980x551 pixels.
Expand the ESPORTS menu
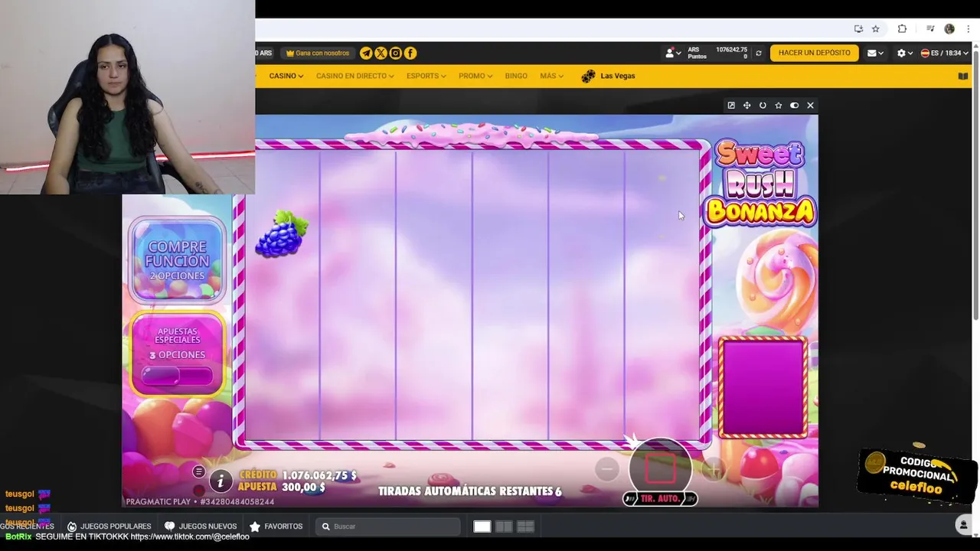click(x=426, y=76)
